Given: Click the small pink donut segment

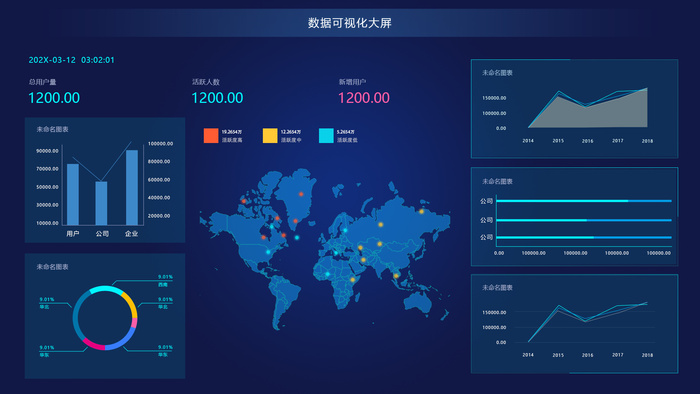Looking at the screenshot, I should point(134,323).
